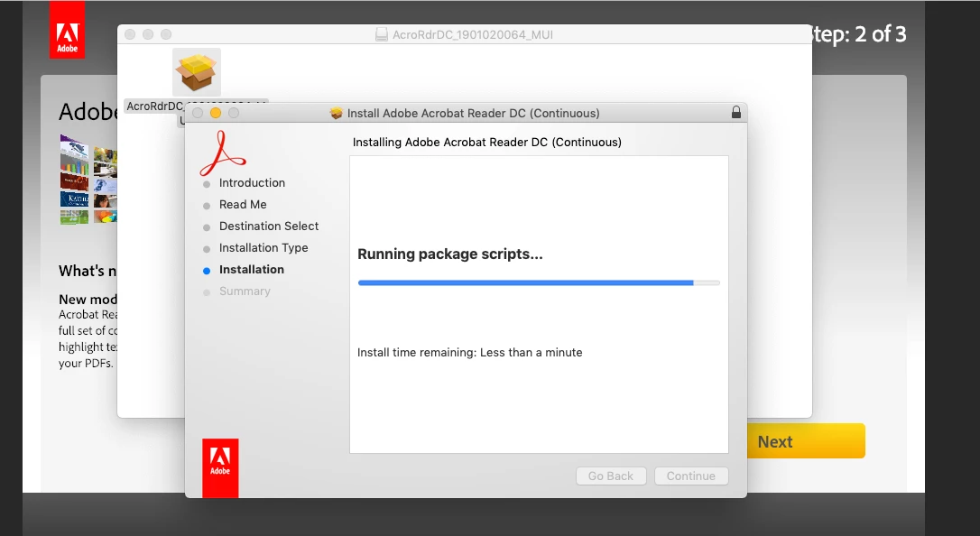Click the 'Install Adobe Acrobat Reader DC (Continuous)' title
980x536 pixels.
click(473, 113)
